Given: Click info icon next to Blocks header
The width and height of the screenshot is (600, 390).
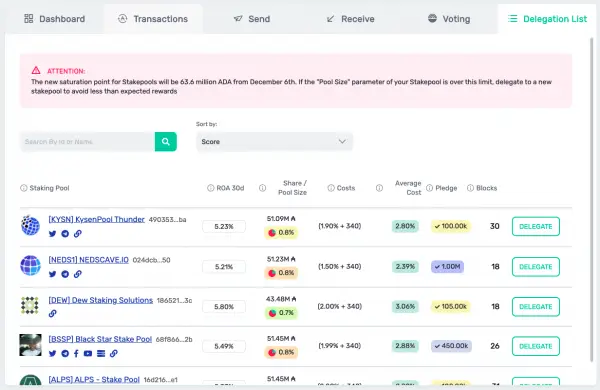Looking at the screenshot, I should point(470,188).
